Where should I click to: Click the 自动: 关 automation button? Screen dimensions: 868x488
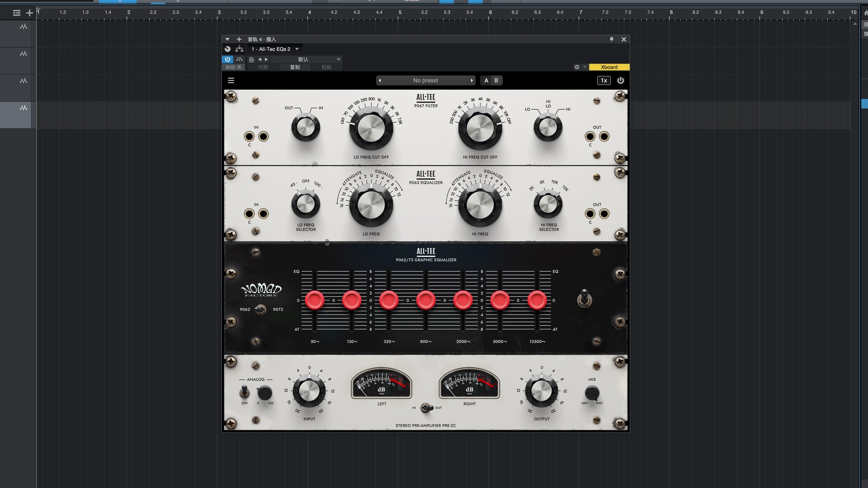tap(234, 67)
